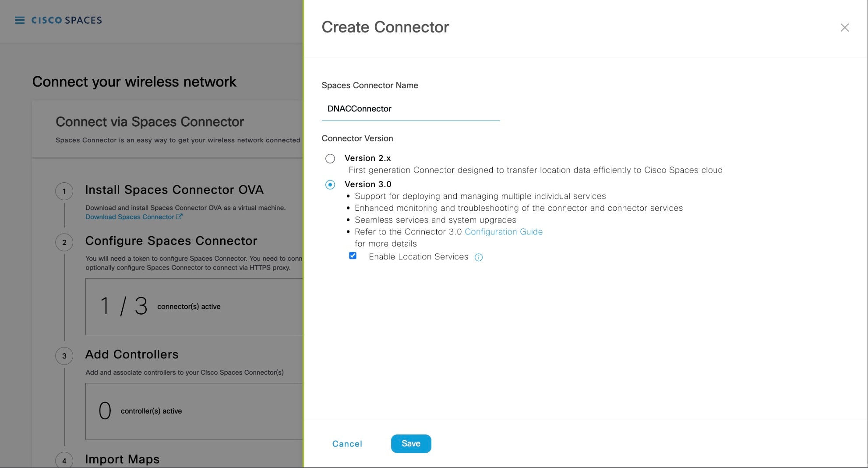Viewport: 868px width, 468px height.
Task: Uncheck Enable Location Services checkbox
Action: pyautogui.click(x=353, y=256)
